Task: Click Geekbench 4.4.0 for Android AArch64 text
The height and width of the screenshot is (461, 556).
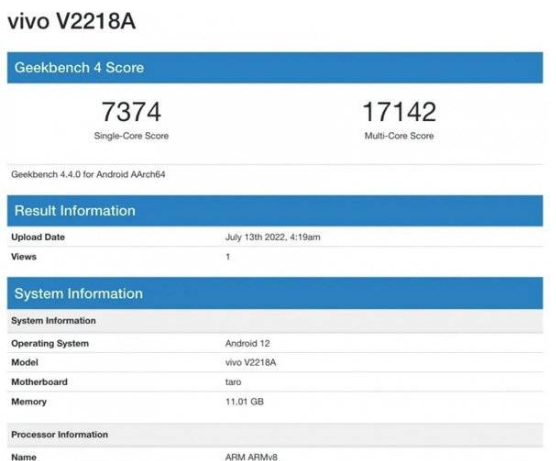Action: [x=88, y=174]
